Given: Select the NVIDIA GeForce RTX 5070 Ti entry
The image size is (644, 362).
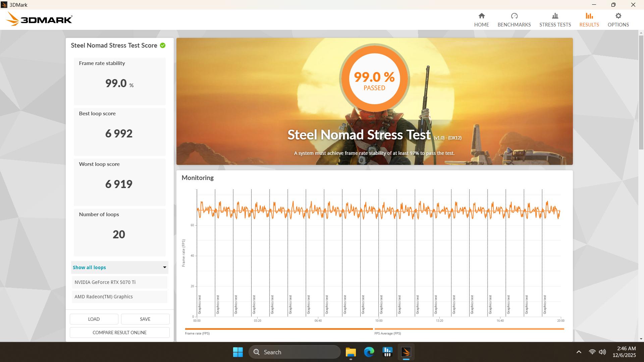Looking at the screenshot, I should [x=120, y=282].
